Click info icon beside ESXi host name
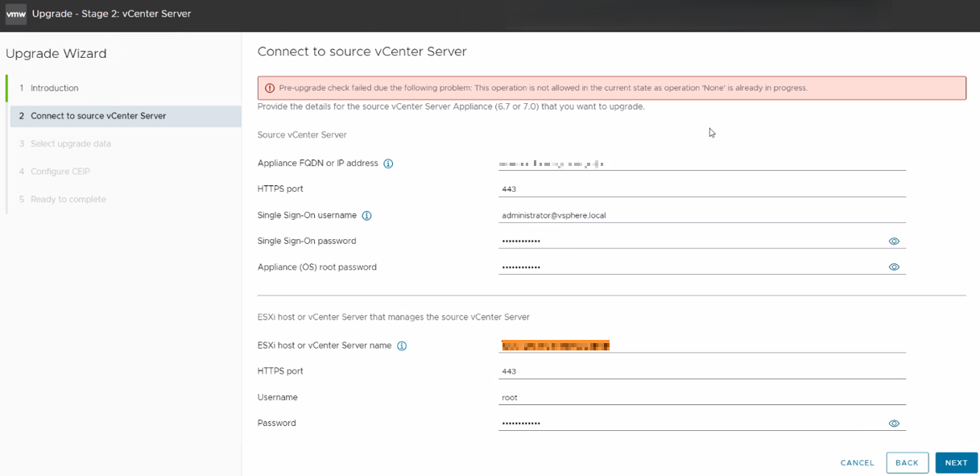Viewport: 980px width, 476px height. pyautogui.click(x=402, y=346)
